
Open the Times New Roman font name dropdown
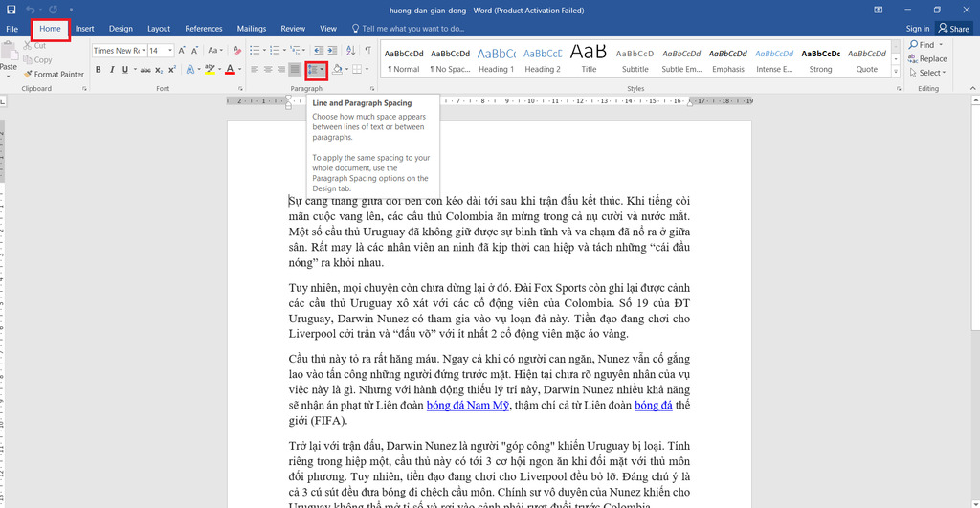(x=144, y=51)
